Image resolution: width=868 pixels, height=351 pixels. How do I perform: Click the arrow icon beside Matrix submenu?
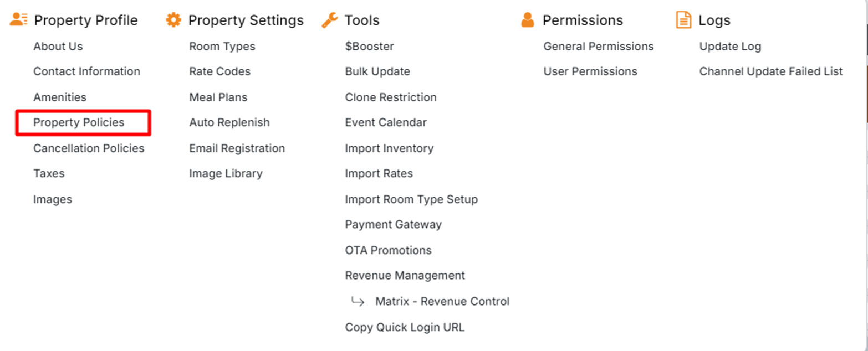(358, 302)
